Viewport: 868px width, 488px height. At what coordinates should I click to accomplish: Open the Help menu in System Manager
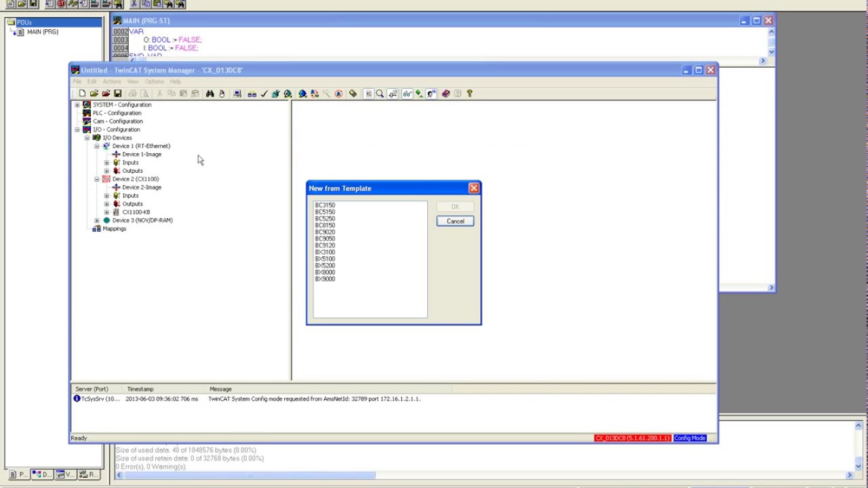pyautogui.click(x=176, y=81)
